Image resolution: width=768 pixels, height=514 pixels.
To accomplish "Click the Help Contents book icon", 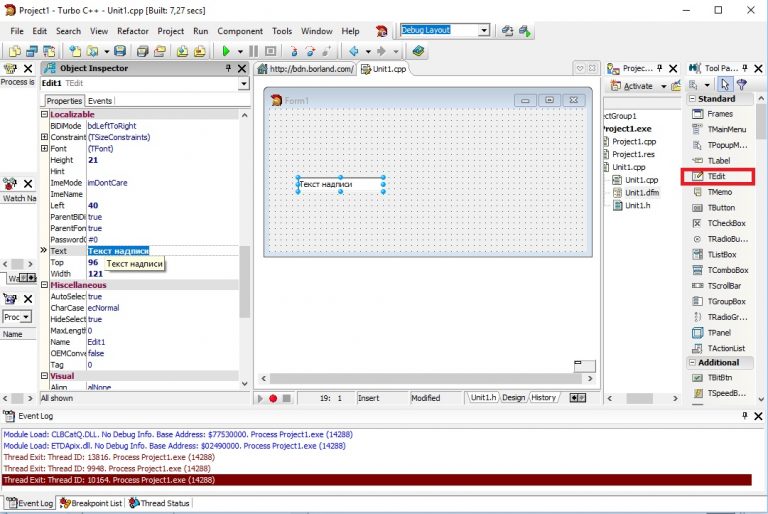I will [x=418, y=51].
